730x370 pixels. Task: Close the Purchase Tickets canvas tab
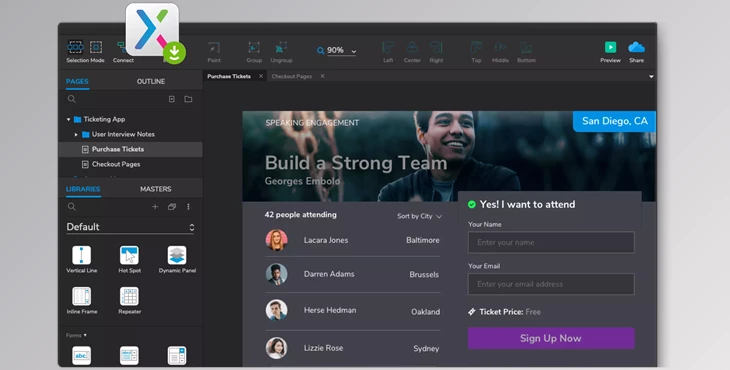pyautogui.click(x=261, y=76)
